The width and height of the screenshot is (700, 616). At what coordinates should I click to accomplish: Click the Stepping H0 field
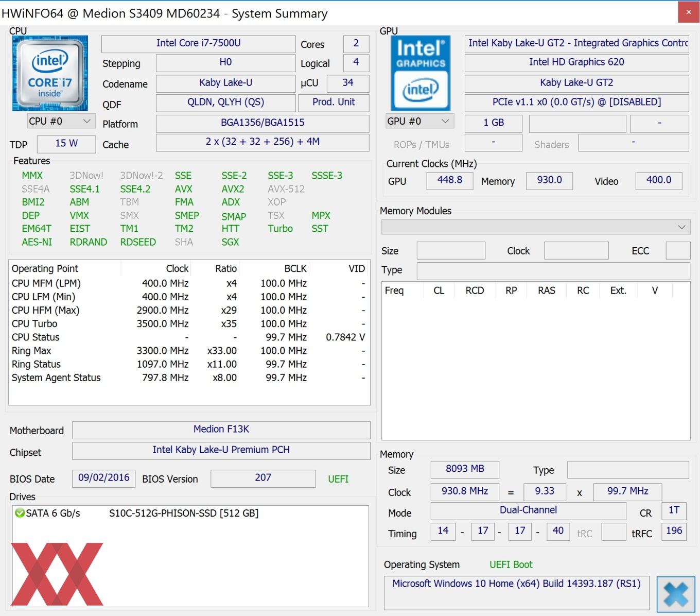click(x=225, y=63)
